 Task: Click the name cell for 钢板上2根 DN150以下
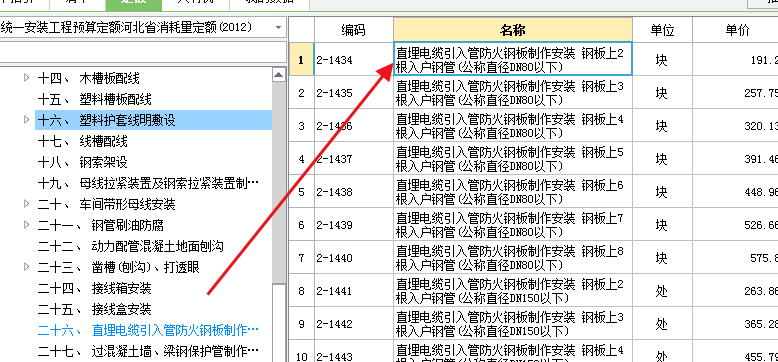point(513,291)
